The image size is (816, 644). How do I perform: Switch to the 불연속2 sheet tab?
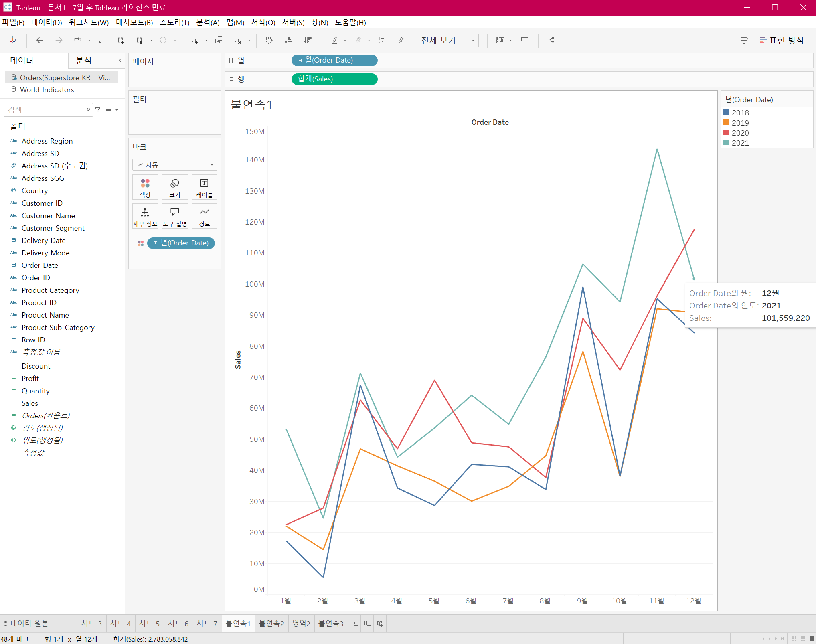[271, 624]
